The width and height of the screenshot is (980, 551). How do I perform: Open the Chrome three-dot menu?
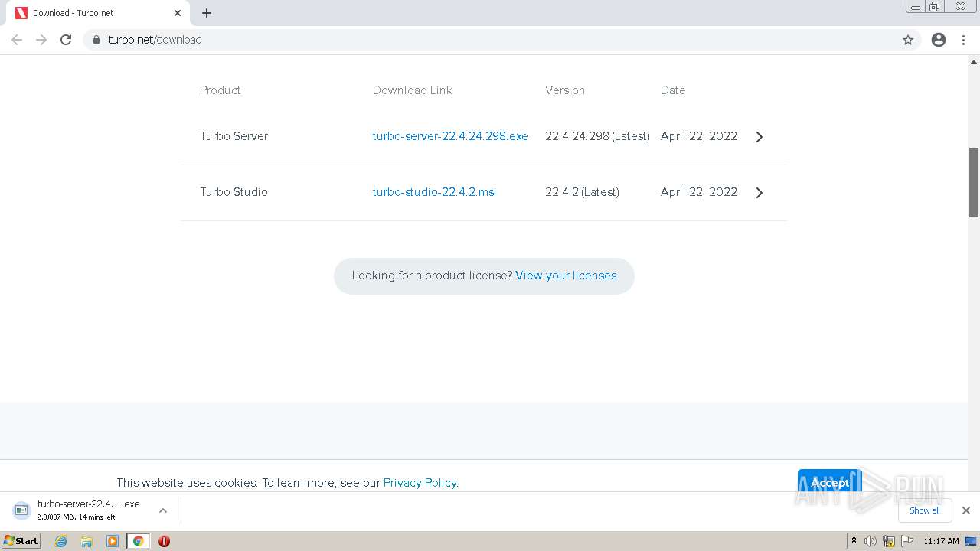point(964,40)
